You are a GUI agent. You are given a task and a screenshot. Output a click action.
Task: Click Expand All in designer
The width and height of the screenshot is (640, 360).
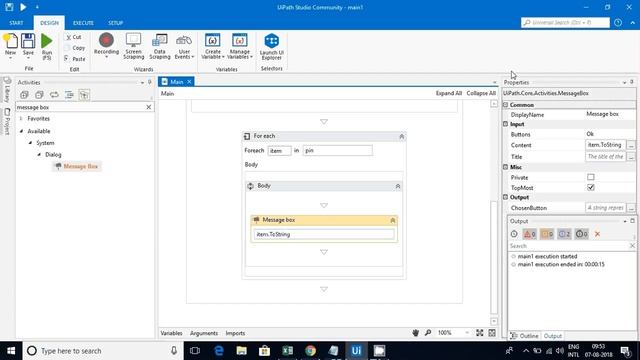point(449,93)
